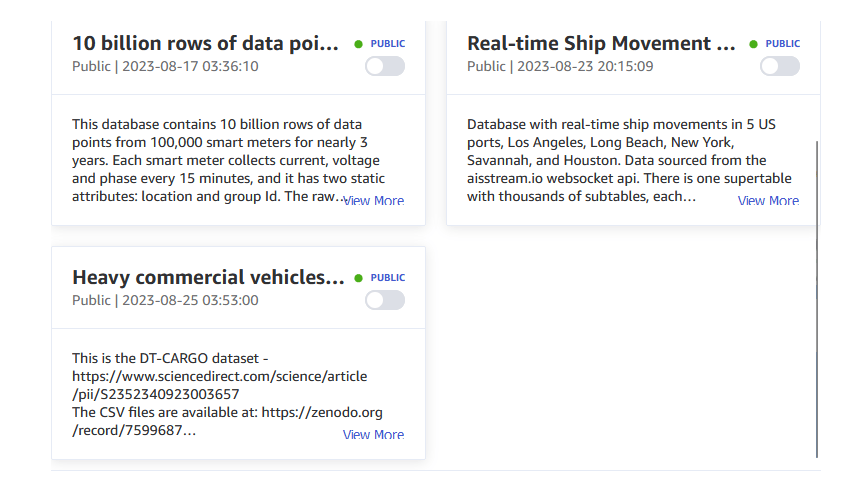Click PUBLIC badge on 10 billion rows card

pyautogui.click(x=388, y=44)
